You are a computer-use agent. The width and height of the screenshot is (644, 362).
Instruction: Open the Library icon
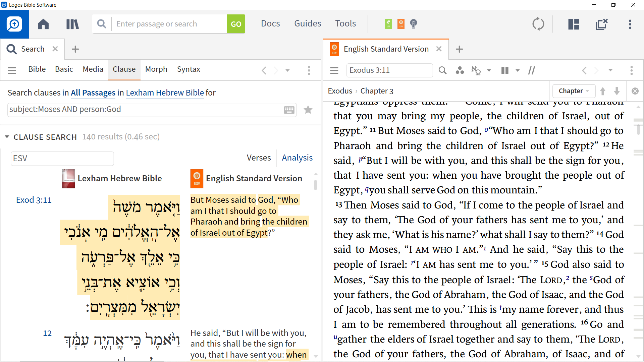click(x=72, y=24)
